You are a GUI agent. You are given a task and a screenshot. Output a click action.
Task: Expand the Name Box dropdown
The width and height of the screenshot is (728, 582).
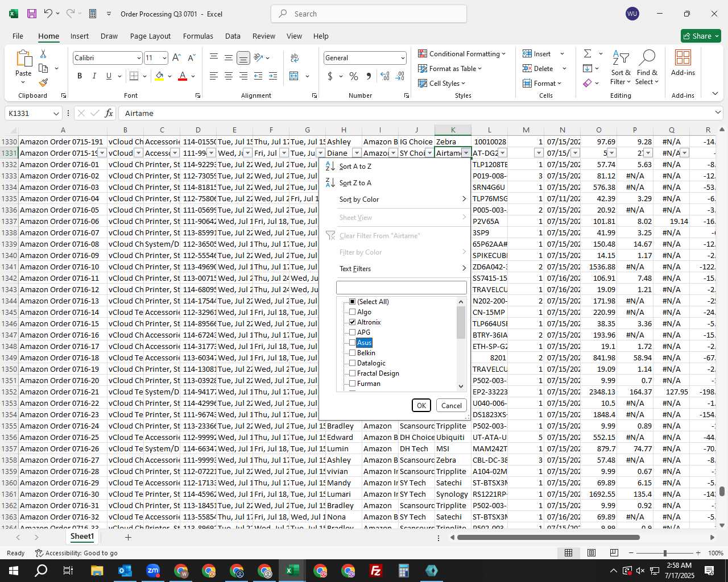click(x=56, y=113)
